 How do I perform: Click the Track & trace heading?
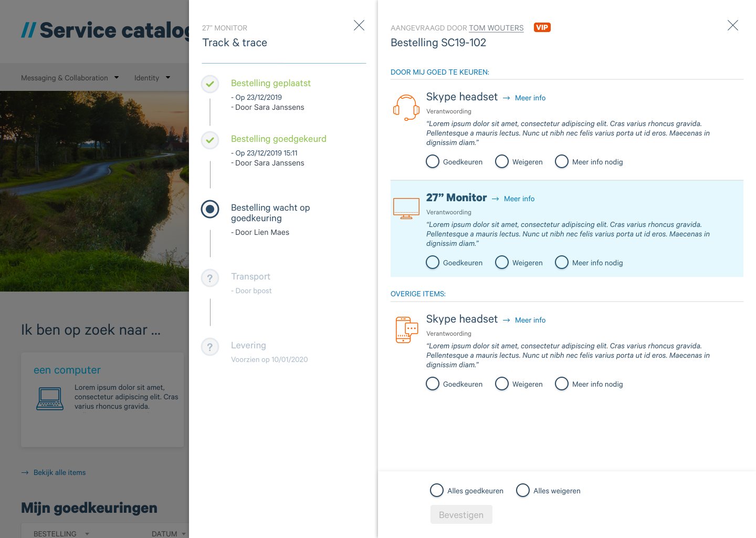coord(235,43)
